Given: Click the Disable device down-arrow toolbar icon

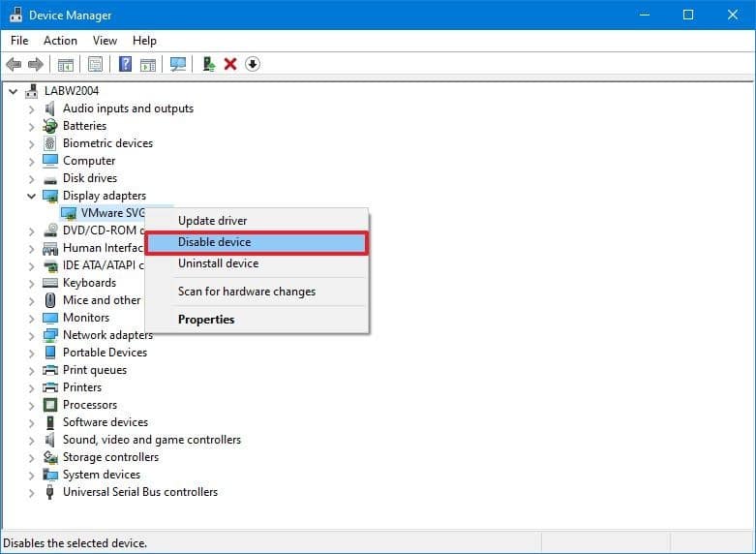Looking at the screenshot, I should (x=253, y=64).
